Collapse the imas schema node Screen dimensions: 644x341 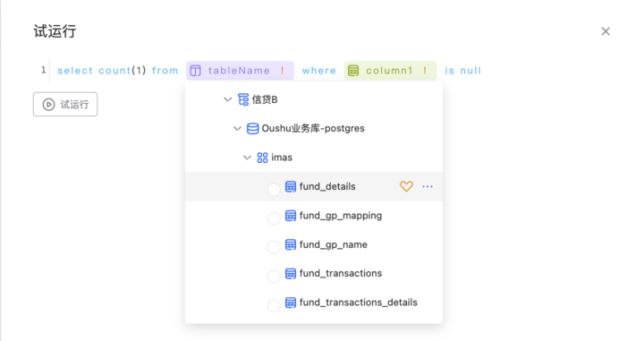[x=247, y=158]
